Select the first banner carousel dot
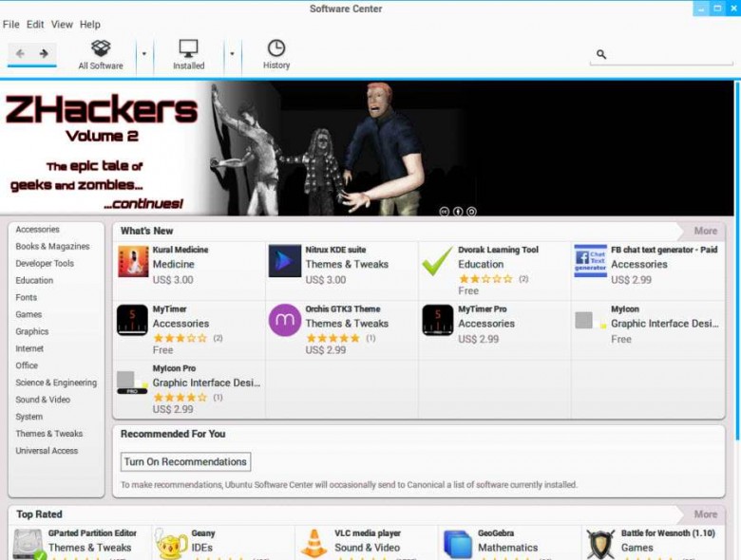The image size is (741, 560). point(445,212)
